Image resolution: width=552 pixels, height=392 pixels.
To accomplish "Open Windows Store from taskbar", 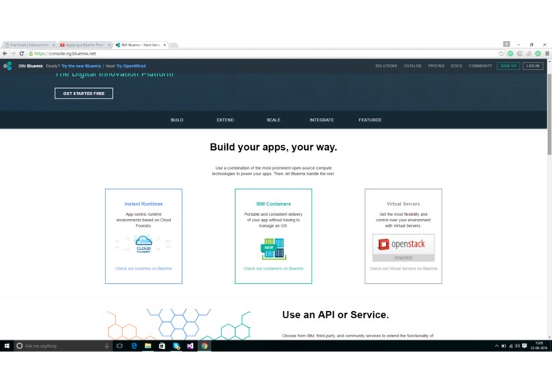I will tap(162, 346).
